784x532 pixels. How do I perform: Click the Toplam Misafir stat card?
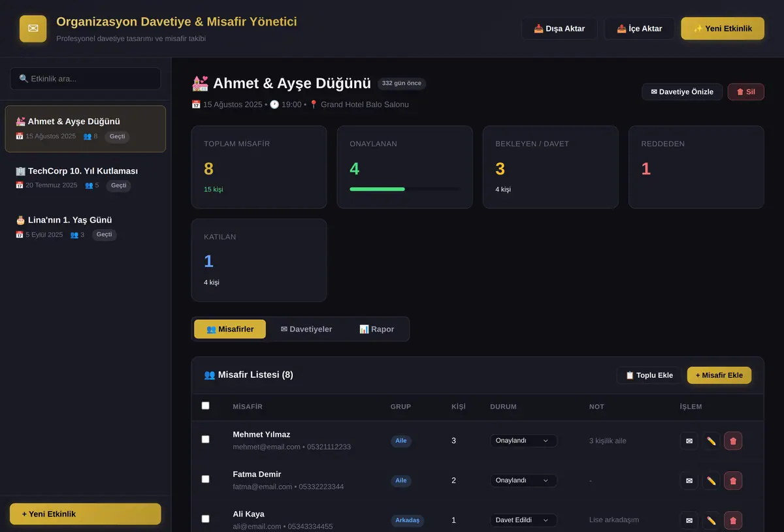pyautogui.click(x=259, y=167)
